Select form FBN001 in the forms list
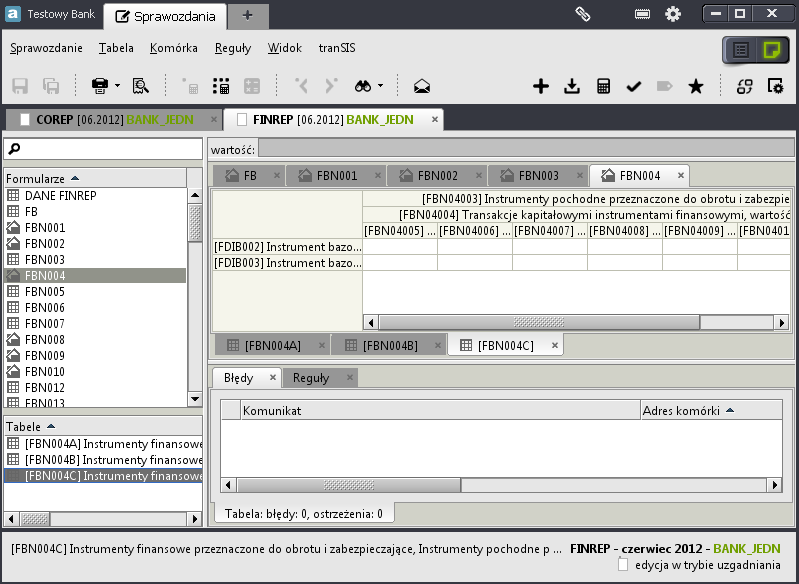The height and width of the screenshot is (584, 799). [95, 228]
